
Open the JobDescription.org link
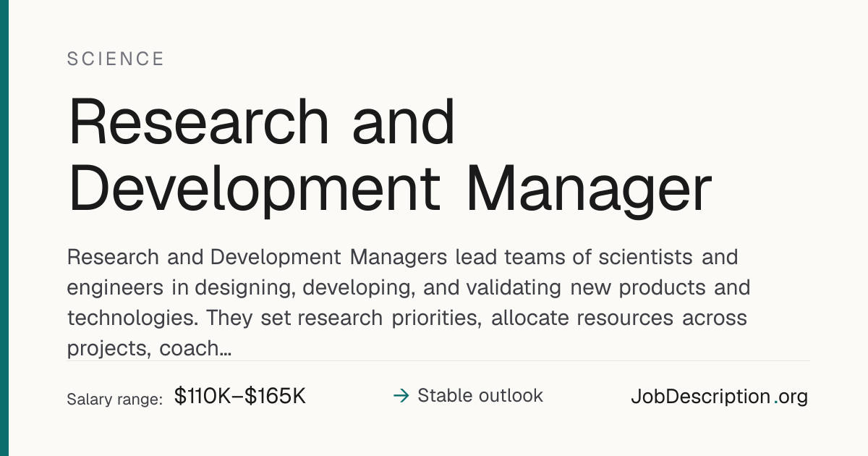click(x=719, y=397)
